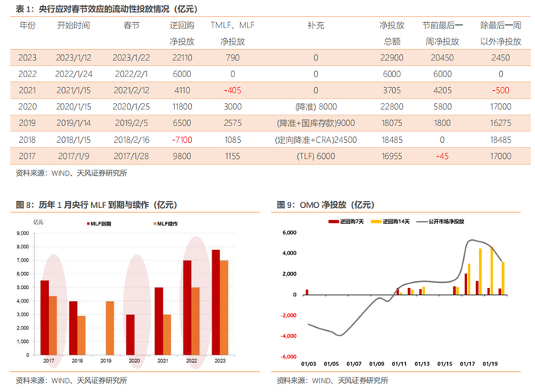Screen dimensions: 535x392
Task: Select date 2022/2/1 in the 春节 column
Action: pos(131,74)
